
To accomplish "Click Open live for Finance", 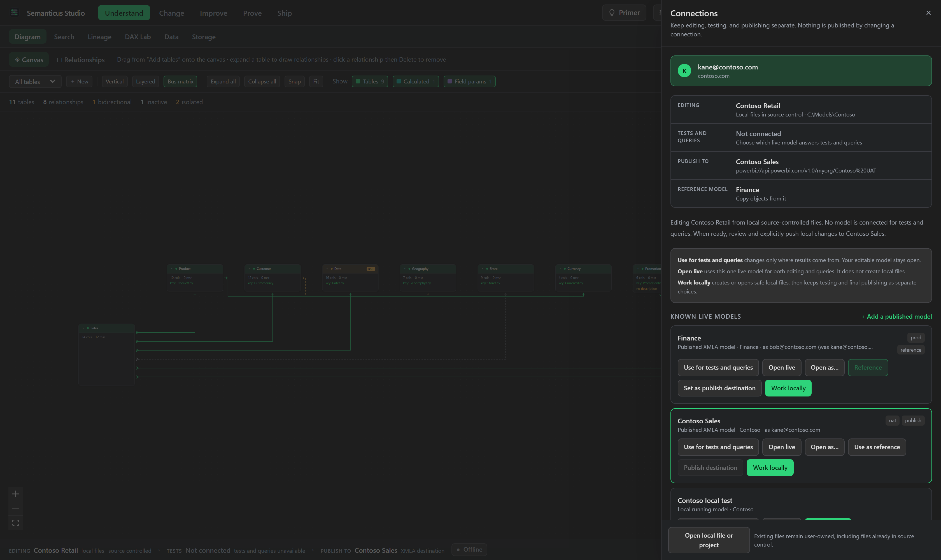I will pyautogui.click(x=781, y=368).
